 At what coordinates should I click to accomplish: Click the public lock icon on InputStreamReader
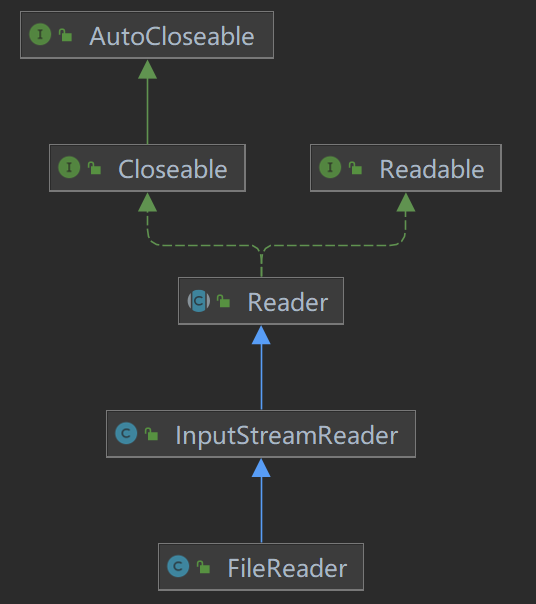151,434
